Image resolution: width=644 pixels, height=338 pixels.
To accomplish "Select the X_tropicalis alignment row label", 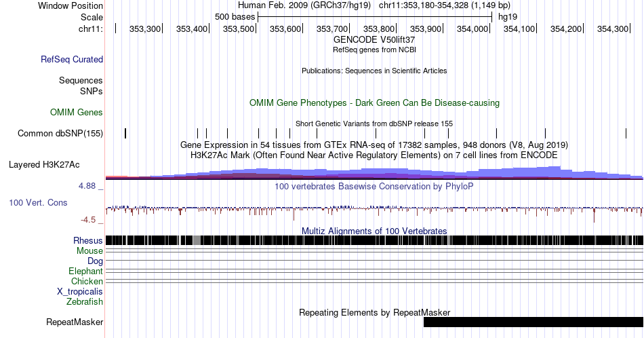I will pyautogui.click(x=80, y=292).
